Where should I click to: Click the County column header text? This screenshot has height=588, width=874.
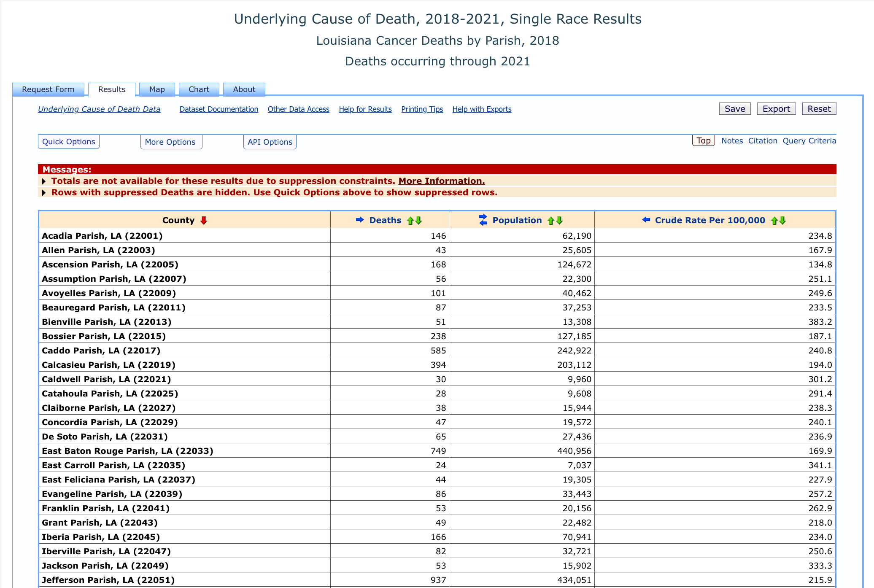click(178, 220)
